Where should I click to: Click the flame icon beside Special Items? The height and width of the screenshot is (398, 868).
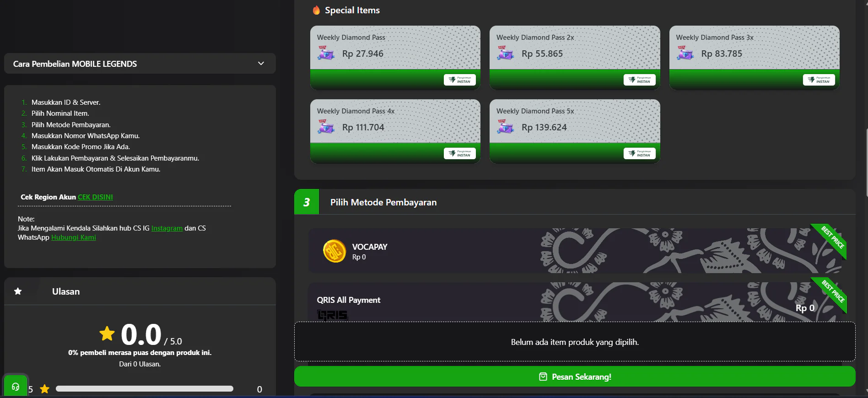(316, 10)
